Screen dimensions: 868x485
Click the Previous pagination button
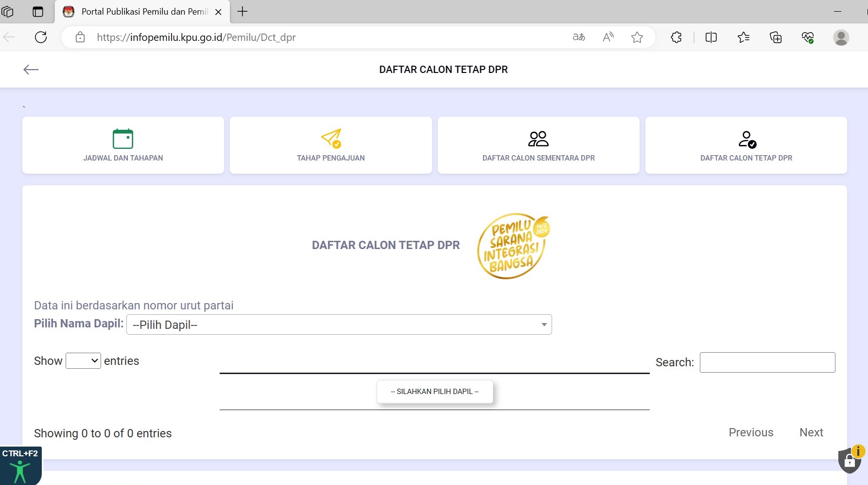pyautogui.click(x=751, y=432)
